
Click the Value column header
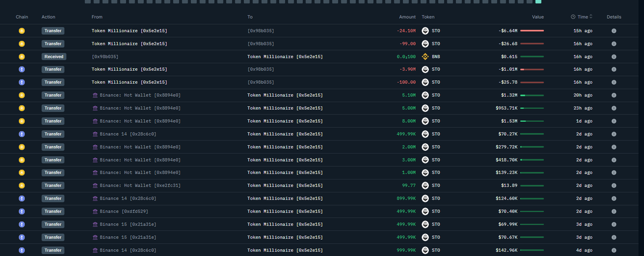pyautogui.click(x=538, y=17)
